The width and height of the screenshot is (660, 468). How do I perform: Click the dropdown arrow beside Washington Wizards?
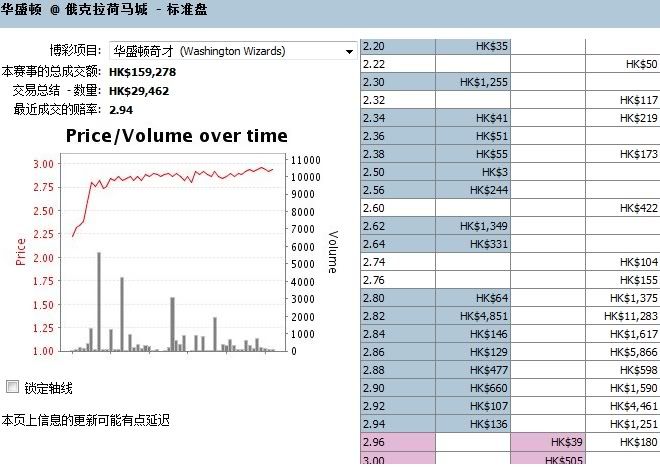tap(349, 51)
